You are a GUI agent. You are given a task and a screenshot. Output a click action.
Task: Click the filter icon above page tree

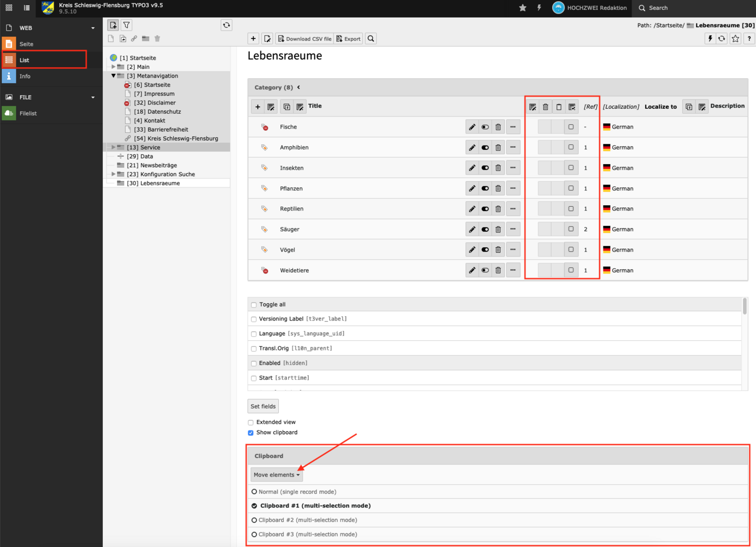pyautogui.click(x=126, y=25)
